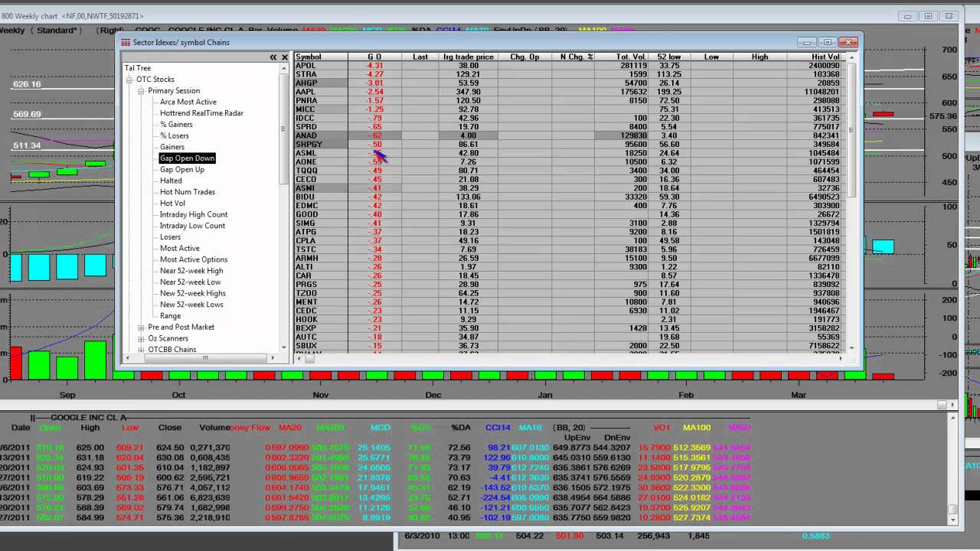Click the tree pane scroll-up arrow

(284, 67)
